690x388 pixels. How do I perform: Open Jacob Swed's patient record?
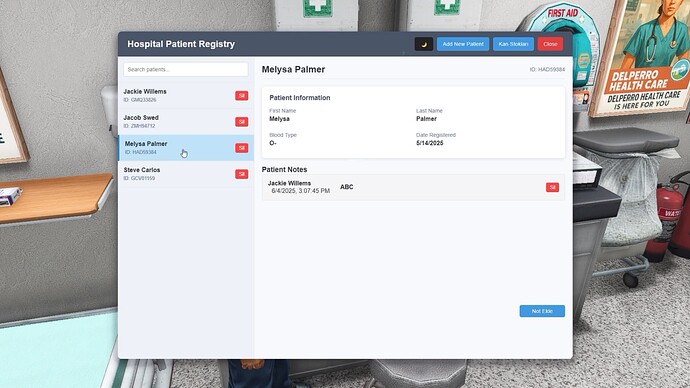click(x=186, y=121)
